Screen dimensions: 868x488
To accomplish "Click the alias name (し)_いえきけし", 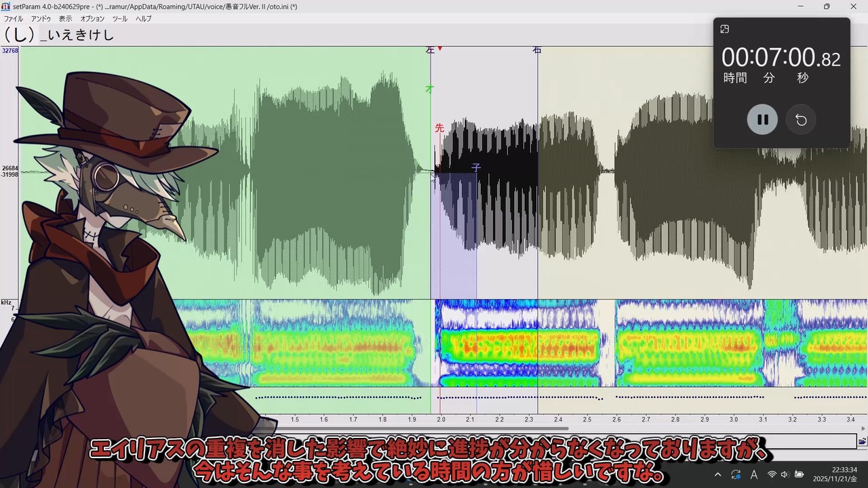I will pos(59,35).
